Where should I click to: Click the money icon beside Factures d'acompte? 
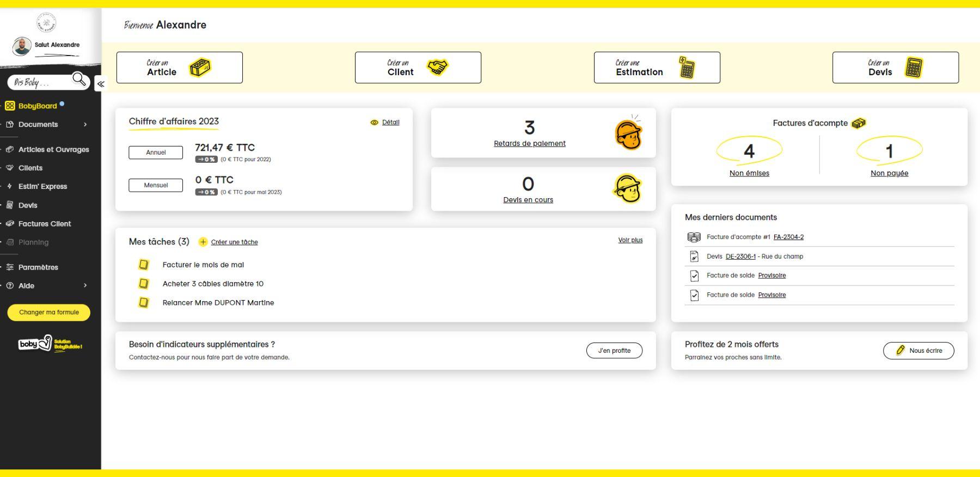(859, 123)
